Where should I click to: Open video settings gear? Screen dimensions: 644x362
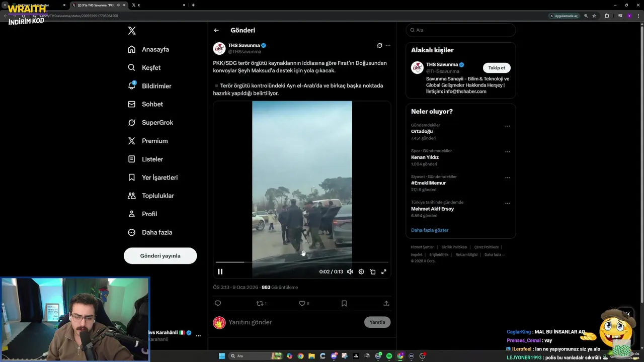pos(361,271)
